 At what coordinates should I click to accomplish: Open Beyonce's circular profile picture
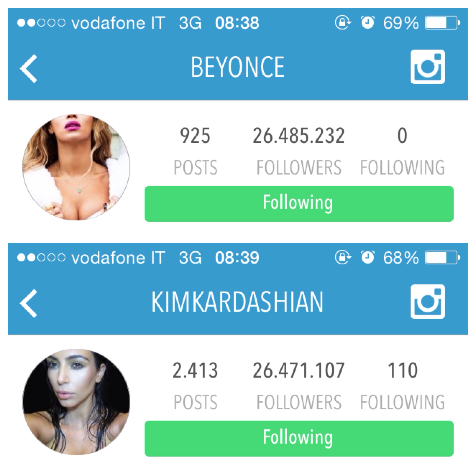point(76,167)
